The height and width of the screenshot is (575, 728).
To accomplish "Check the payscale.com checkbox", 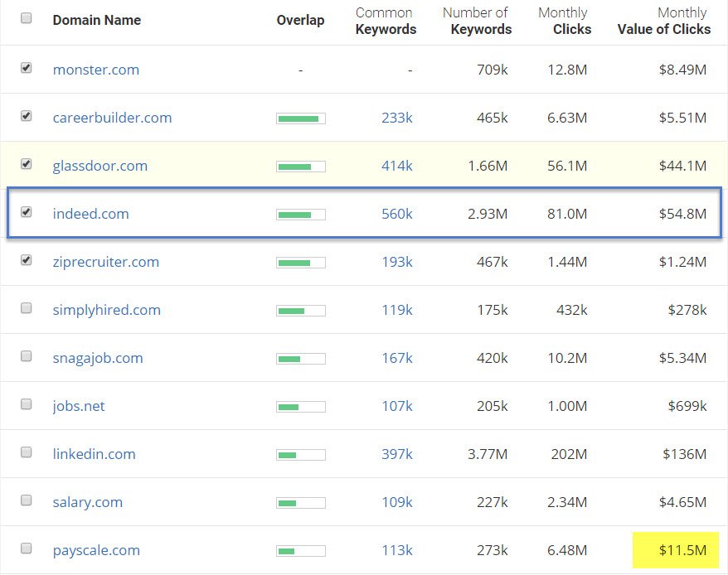I will [x=27, y=548].
